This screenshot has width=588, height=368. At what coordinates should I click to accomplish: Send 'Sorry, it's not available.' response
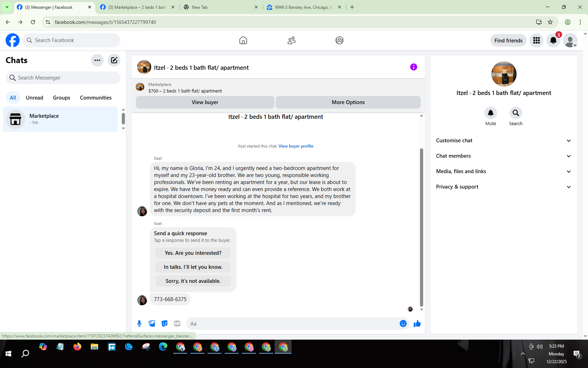pos(193,281)
